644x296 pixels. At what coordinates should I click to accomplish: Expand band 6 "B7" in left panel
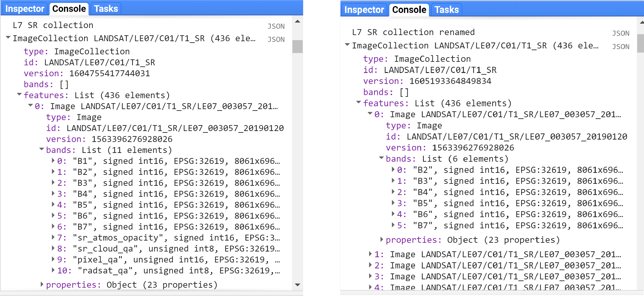53,226
